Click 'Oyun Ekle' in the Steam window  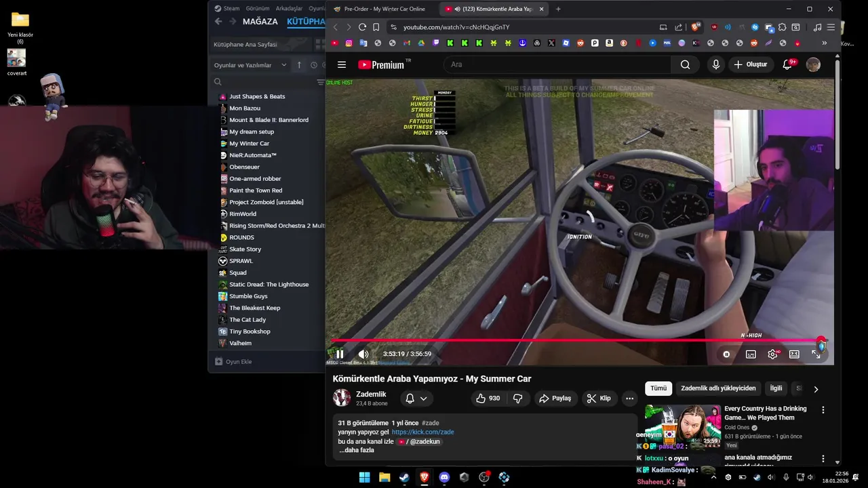(x=233, y=362)
